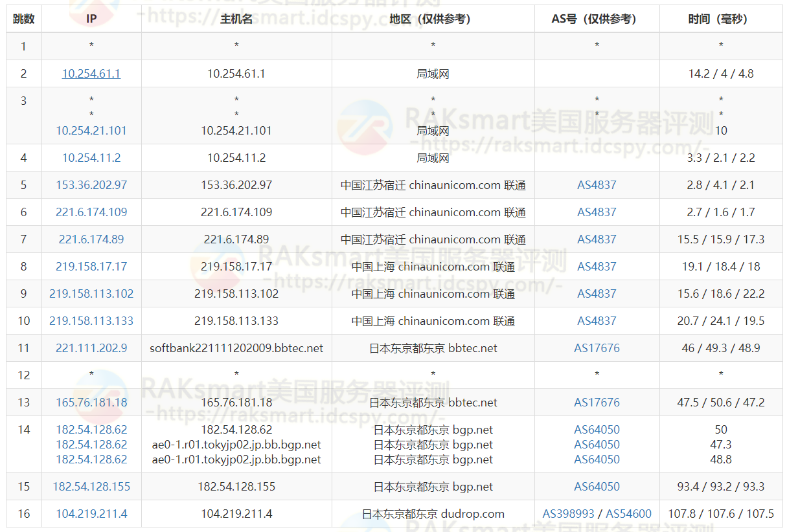Select hostname cell 219.158.113.133

click(x=236, y=321)
